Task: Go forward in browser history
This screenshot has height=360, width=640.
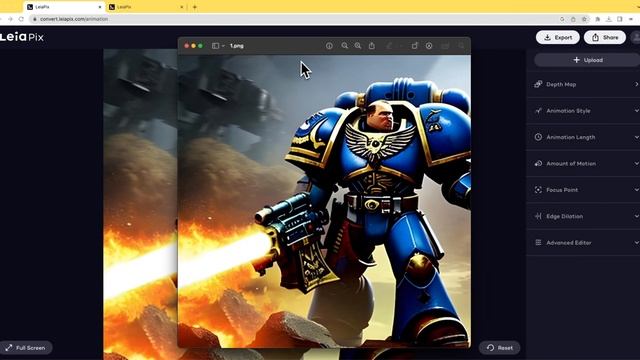Action: pos(10,19)
